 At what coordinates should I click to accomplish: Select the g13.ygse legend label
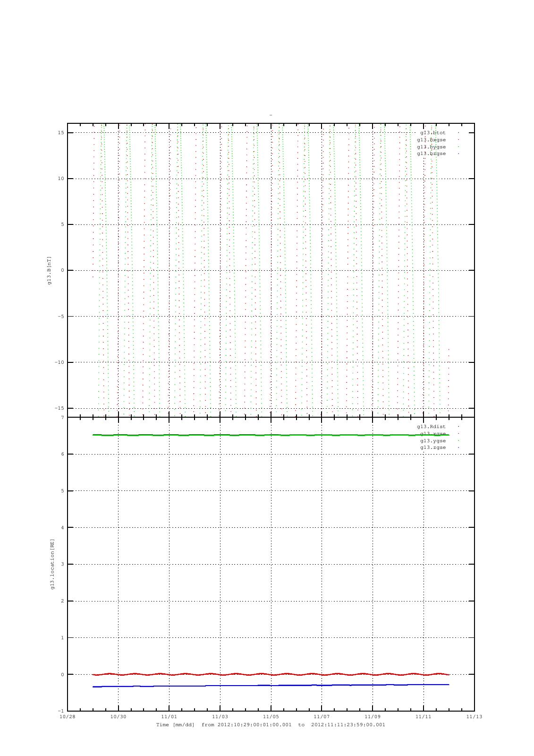tap(433, 441)
